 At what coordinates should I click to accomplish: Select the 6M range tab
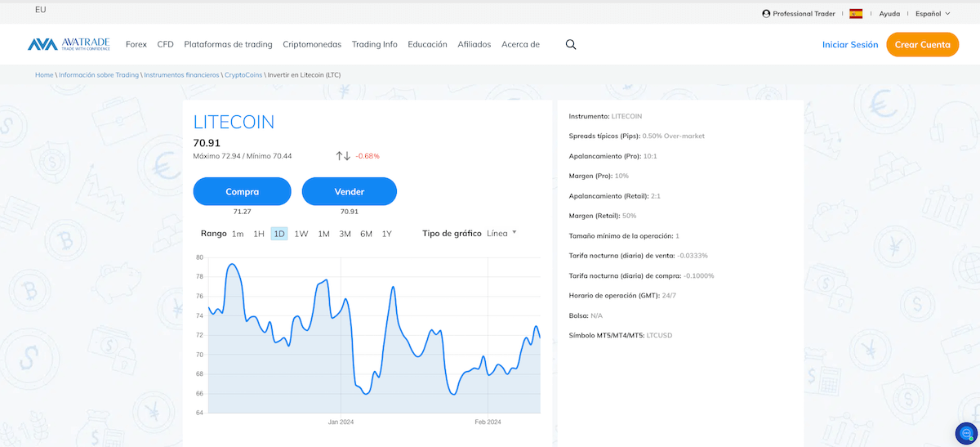[x=367, y=234]
